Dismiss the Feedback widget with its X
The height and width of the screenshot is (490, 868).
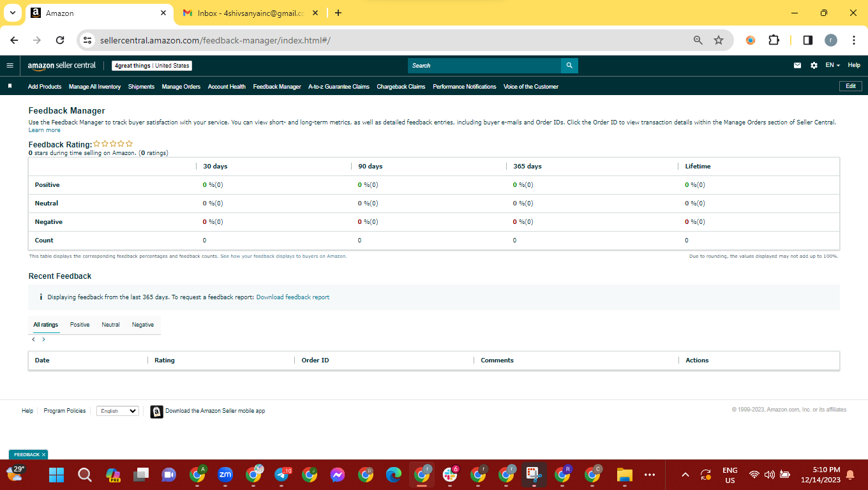(x=43, y=455)
